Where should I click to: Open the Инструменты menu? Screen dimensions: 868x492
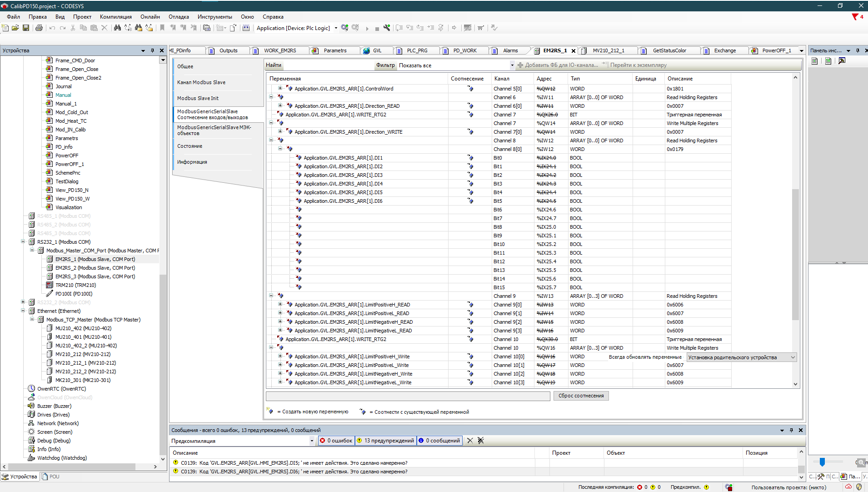(x=215, y=17)
